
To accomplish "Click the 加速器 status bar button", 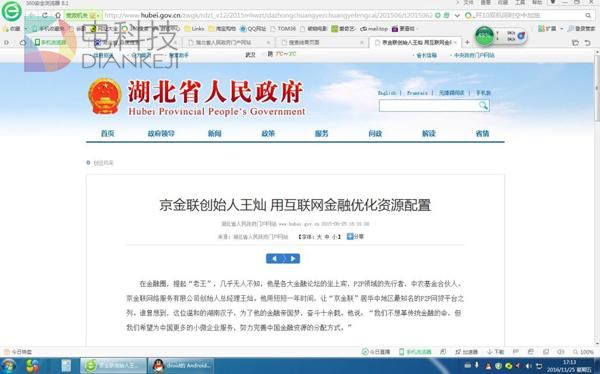I will pyautogui.click(x=467, y=352).
